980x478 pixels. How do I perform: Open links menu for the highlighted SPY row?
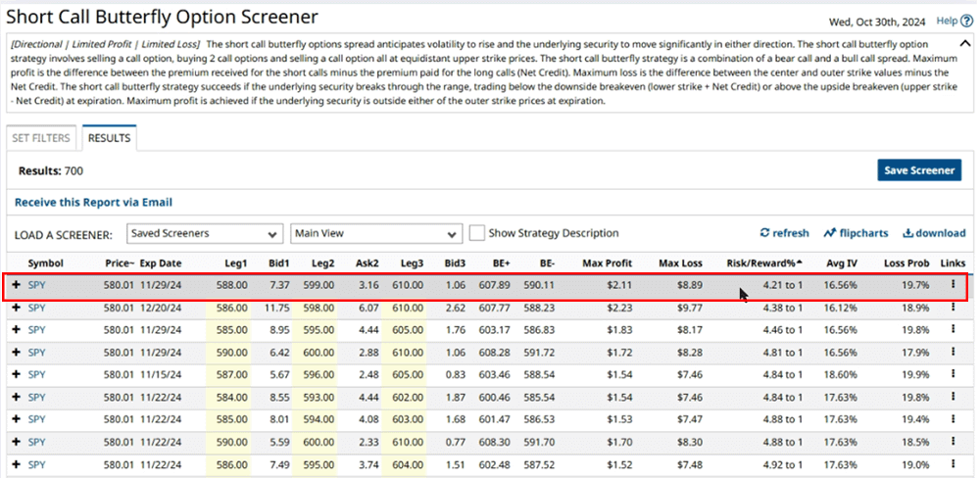point(952,285)
